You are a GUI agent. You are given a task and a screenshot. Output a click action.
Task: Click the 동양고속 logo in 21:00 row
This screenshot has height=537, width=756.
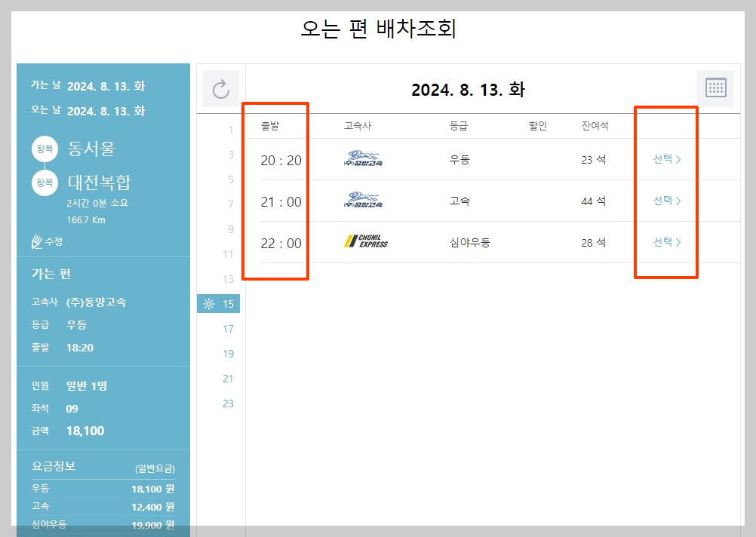(363, 200)
